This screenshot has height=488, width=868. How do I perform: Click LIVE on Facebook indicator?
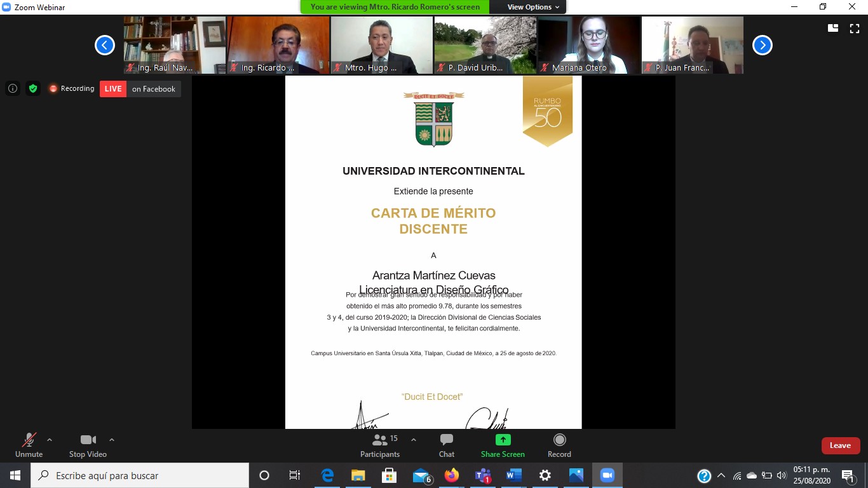(140, 89)
